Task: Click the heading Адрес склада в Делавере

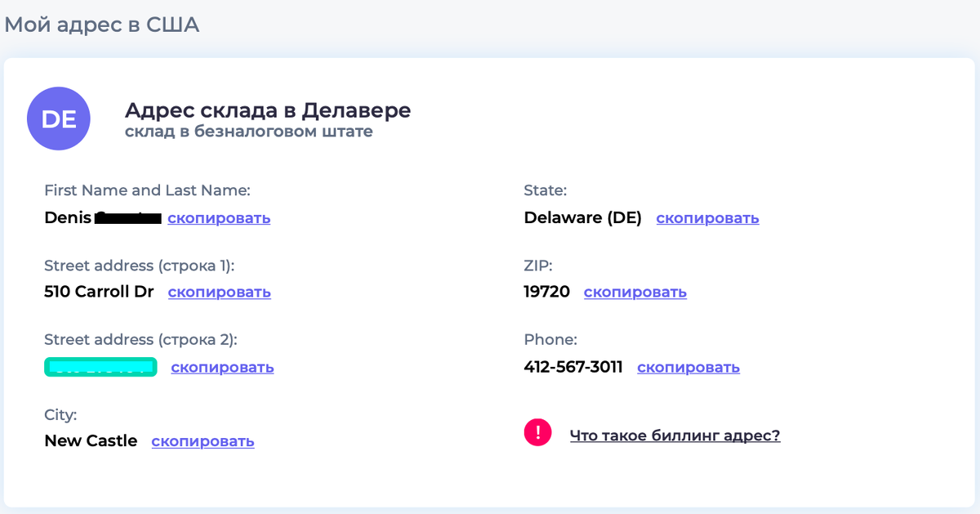Action: coord(268,110)
